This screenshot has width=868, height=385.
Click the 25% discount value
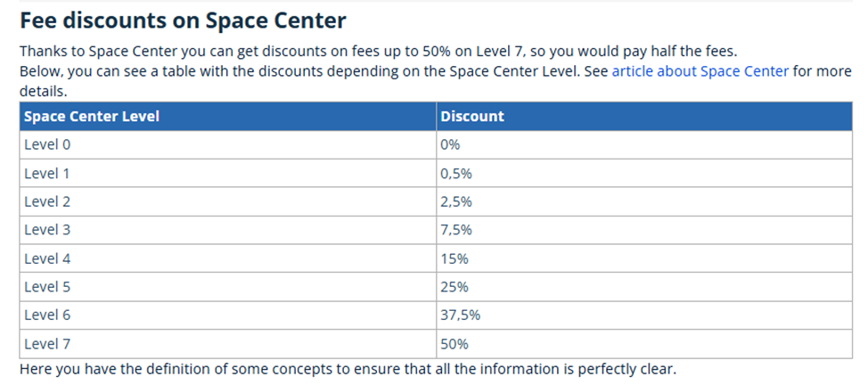[454, 287]
